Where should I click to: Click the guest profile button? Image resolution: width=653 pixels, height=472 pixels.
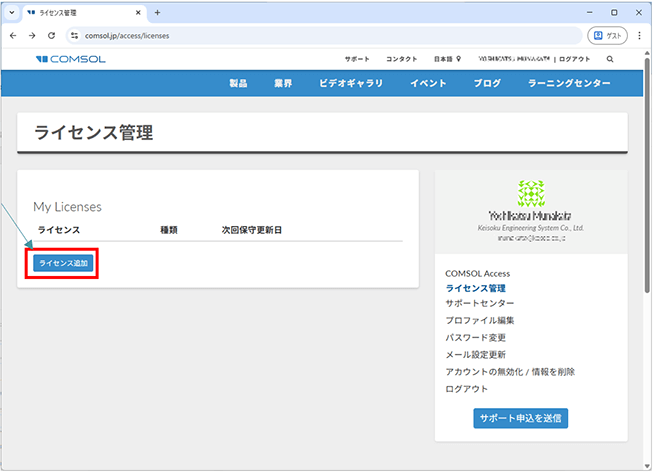(607, 35)
